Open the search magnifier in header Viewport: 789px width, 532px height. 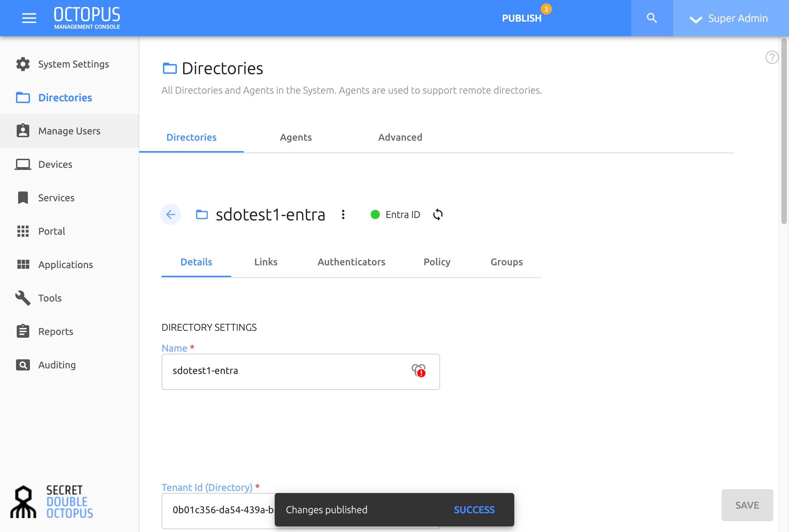tap(652, 18)
